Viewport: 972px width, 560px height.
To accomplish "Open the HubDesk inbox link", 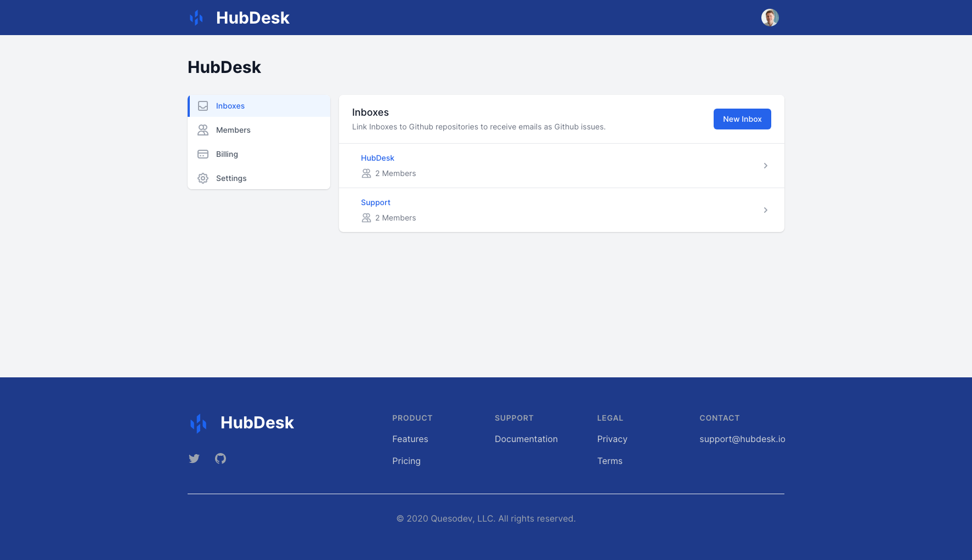I will 377,158.
